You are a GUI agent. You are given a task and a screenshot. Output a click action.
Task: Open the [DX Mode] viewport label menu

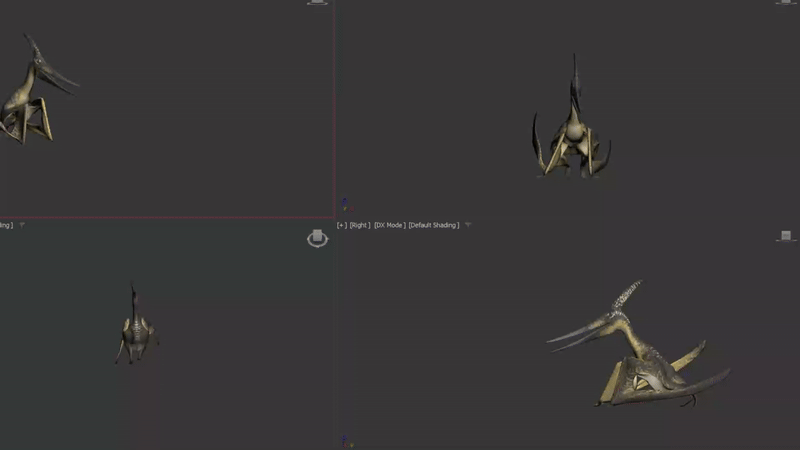pyautogui.click(x=390, y=225)
